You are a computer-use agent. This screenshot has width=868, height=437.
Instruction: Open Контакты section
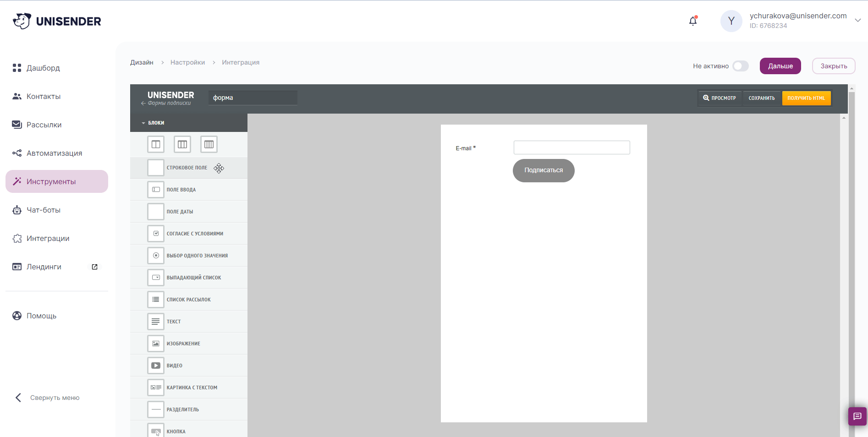57,96
